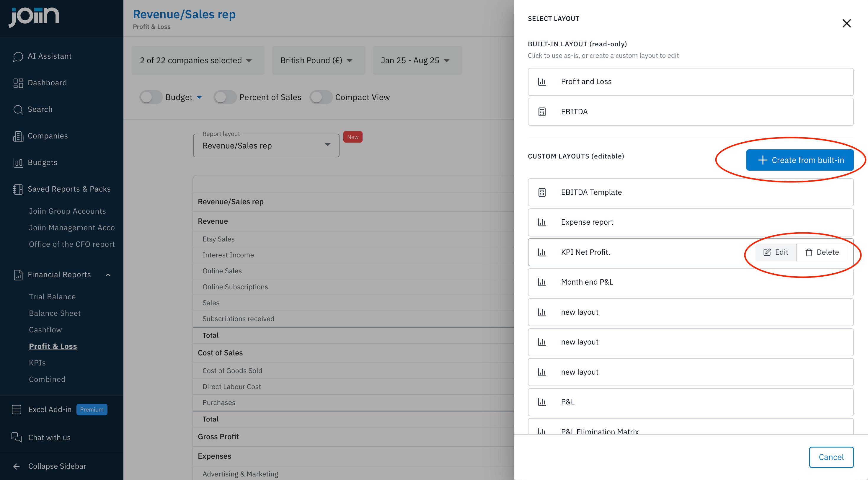
Task: Select the Expense report custom layout
Action: [691, 222]
